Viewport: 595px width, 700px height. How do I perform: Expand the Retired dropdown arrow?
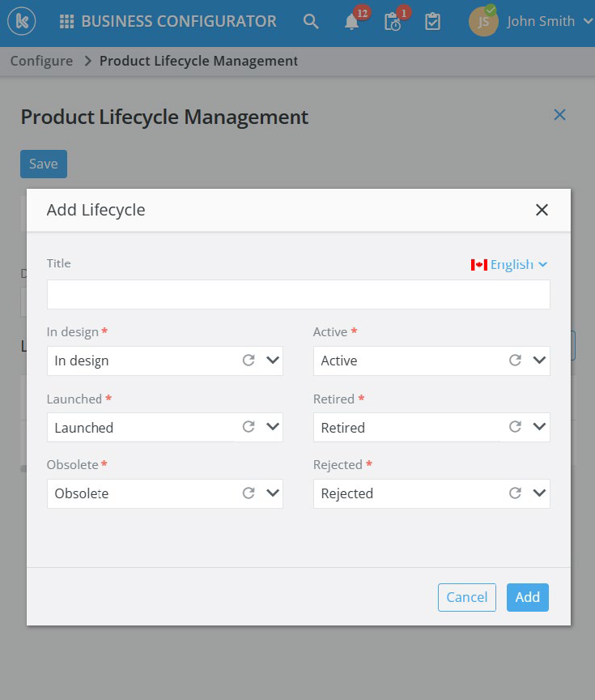coord(539,427)
